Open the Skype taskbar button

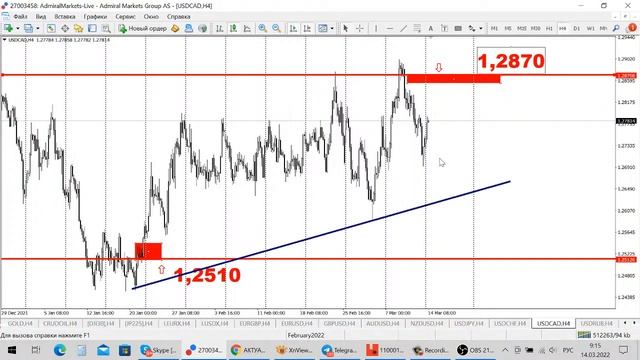159,350
